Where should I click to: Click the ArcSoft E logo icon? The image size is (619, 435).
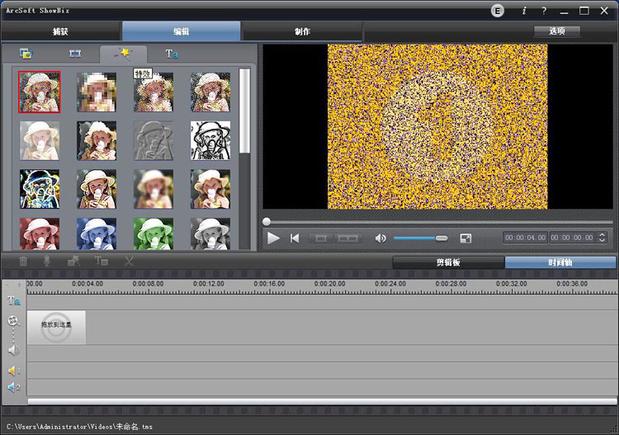tap(497, 11)
